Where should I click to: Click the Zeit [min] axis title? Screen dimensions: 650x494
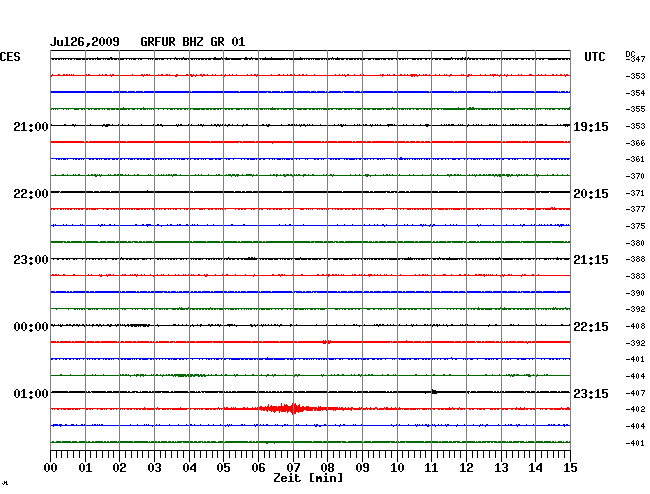click(x=308, y=478)
